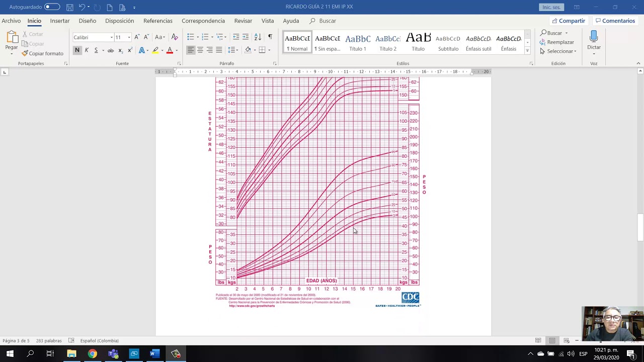This screenshot has height=362, width=644.
Task: Click the Buscar search box in ribbon
Action: pos(323,21)
